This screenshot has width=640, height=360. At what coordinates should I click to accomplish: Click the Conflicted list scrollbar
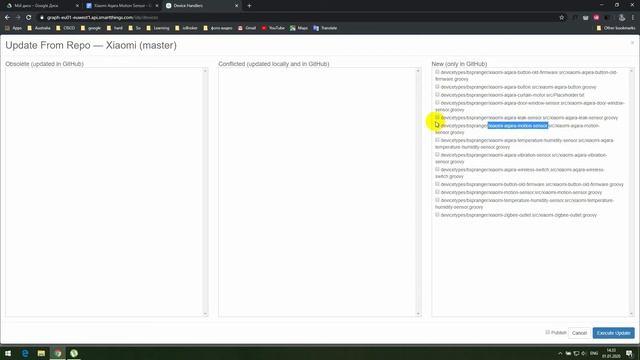(418, 192)
